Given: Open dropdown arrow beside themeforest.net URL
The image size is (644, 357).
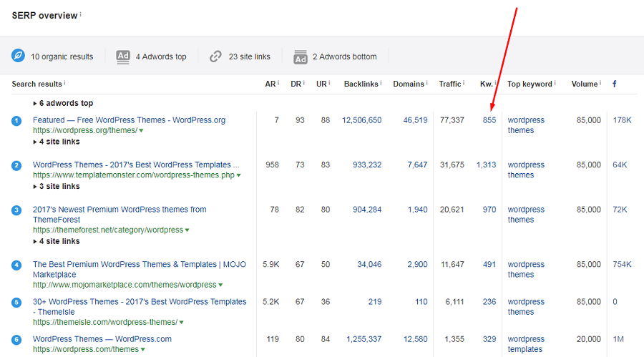Looking at the screenshot, I should [x=187, y=230].
